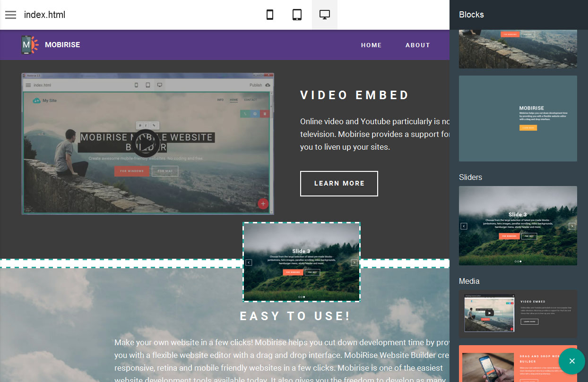Image resolution: width=588 pixels, height=382 pixels.
Task: Open the ABOUT navigation item
Action: [x=418, y=45]
